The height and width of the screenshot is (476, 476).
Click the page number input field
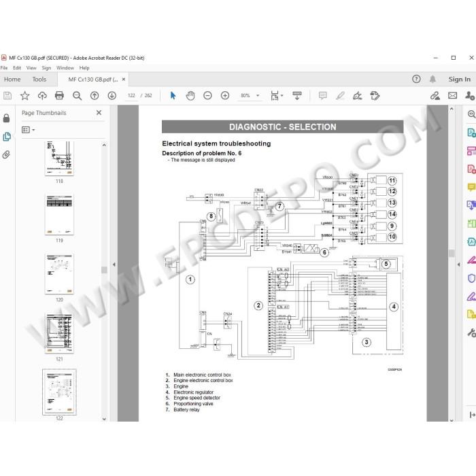tap(131, 96)
